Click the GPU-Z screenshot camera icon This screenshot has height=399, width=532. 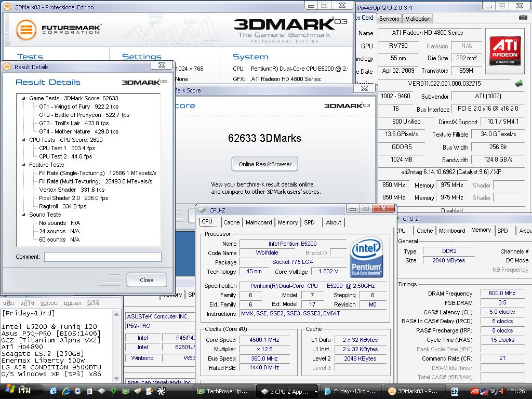[523, 18]
